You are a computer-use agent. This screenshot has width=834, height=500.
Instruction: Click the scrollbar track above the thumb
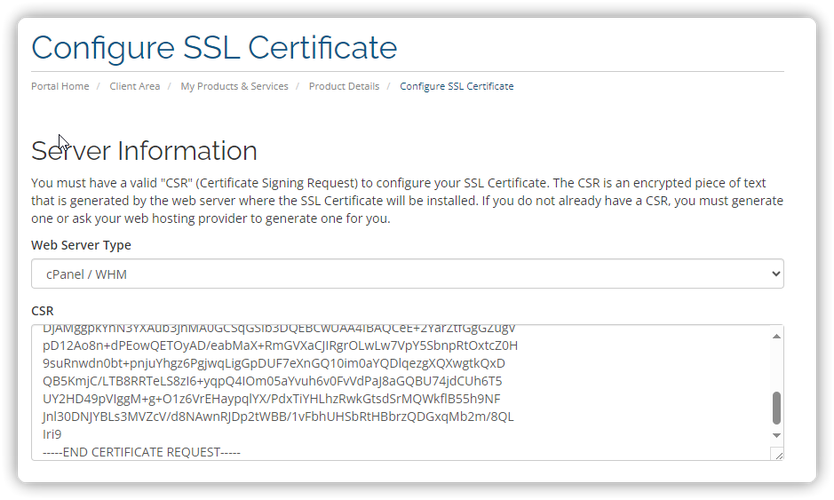(776, 365)
